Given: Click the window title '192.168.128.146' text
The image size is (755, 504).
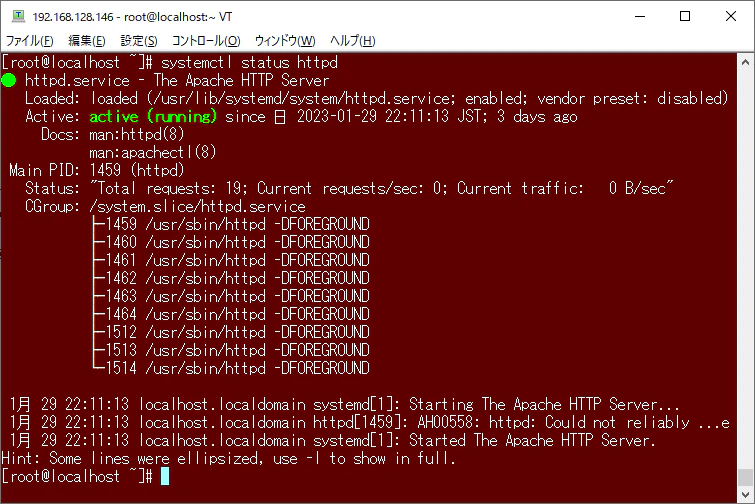Looking at the screenshot, I should coord(73,17).
